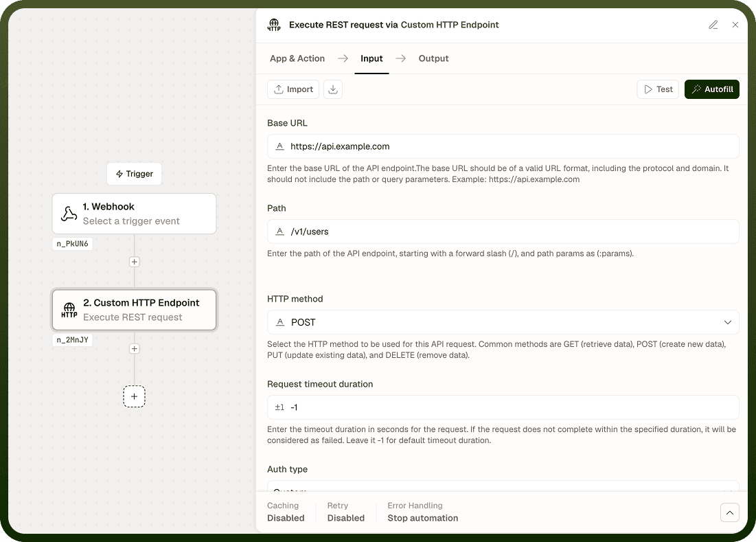Click the arrow between App & Action and Input
This screenshot has width=756, height=542.
pos(343,58)
